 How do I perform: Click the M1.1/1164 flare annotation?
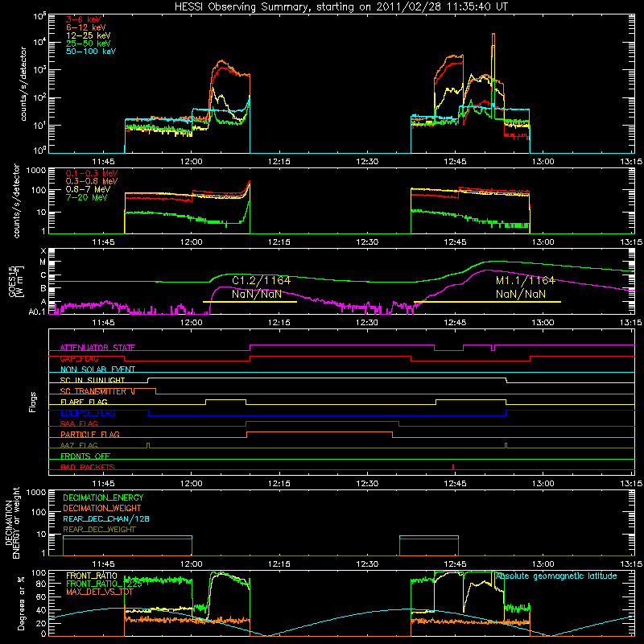tap(526, 280)
